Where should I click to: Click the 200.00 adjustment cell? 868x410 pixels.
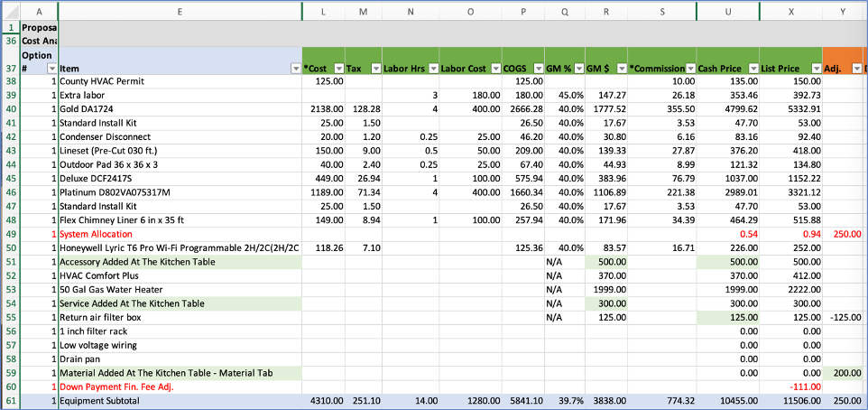pyautogui.click(x=843, y=372)
